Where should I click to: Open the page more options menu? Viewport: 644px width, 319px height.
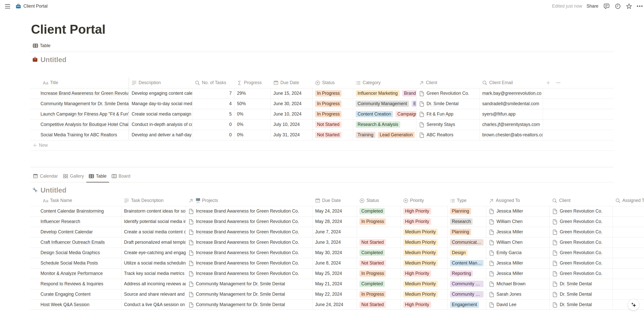[640, 6]
